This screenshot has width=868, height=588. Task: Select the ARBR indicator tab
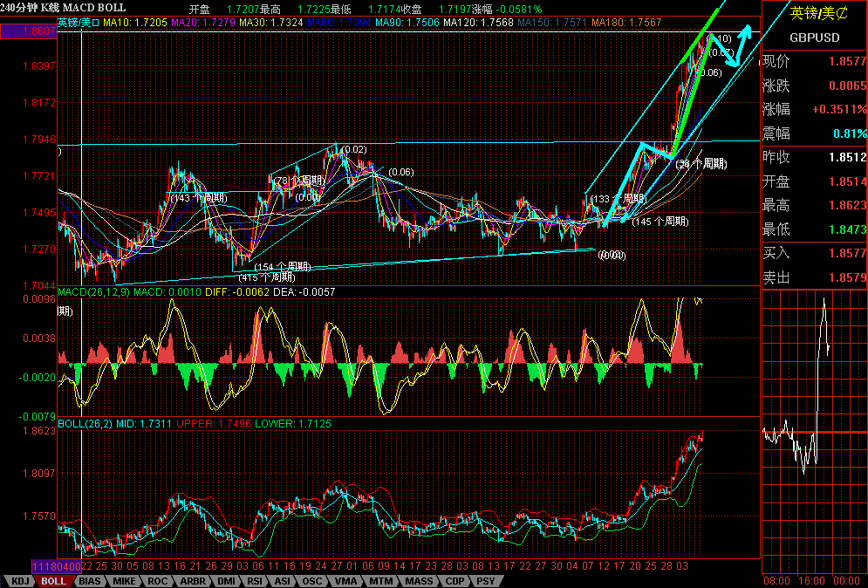coord(193,581)
